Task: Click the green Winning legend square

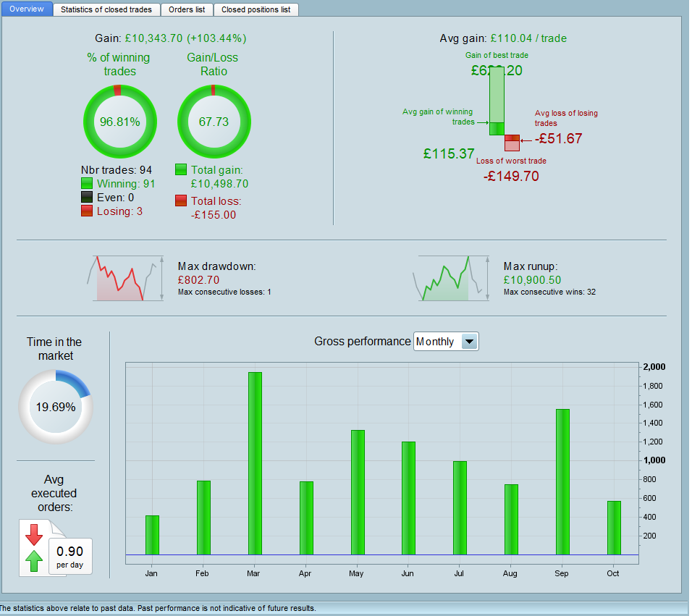Action: pyautogui.click(x=87, y=183)
